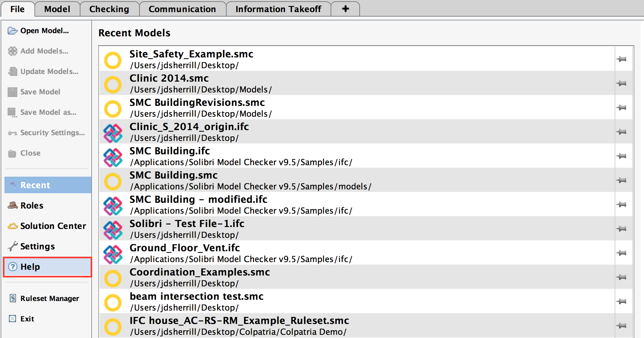Click the Solution Center cloud icon

tap(12, 226)
